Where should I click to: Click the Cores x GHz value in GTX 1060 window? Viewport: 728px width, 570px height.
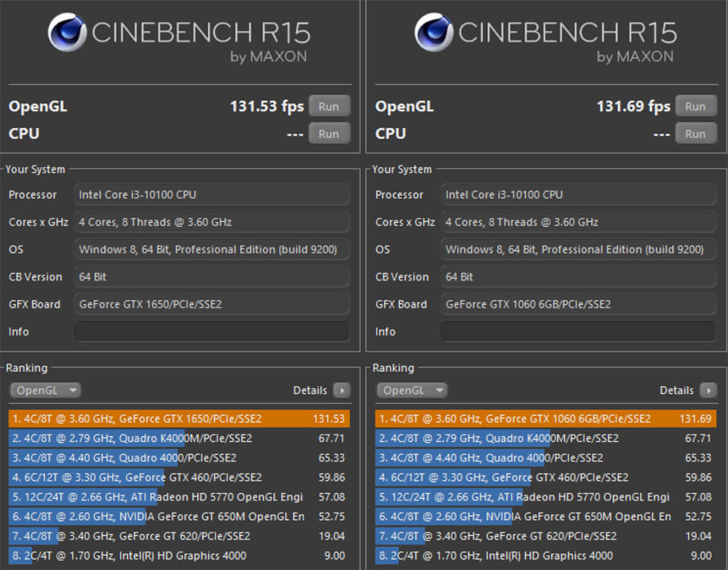[578, 222]
